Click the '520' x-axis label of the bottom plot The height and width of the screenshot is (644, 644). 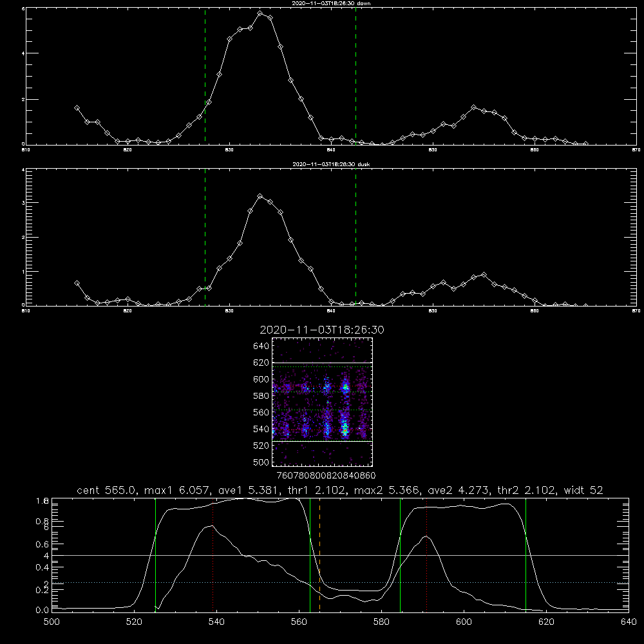[135, 621]
